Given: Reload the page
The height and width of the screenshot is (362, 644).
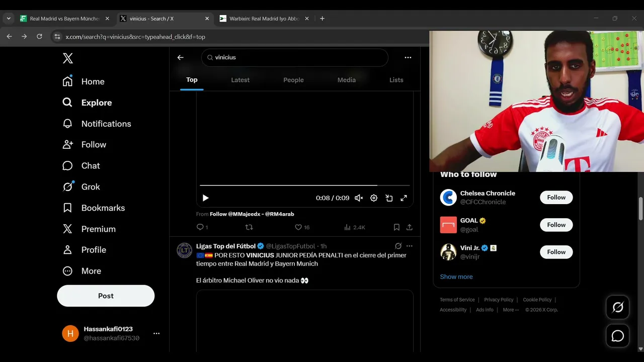Looking at the screenshot, I should click(x=39, y=37).
